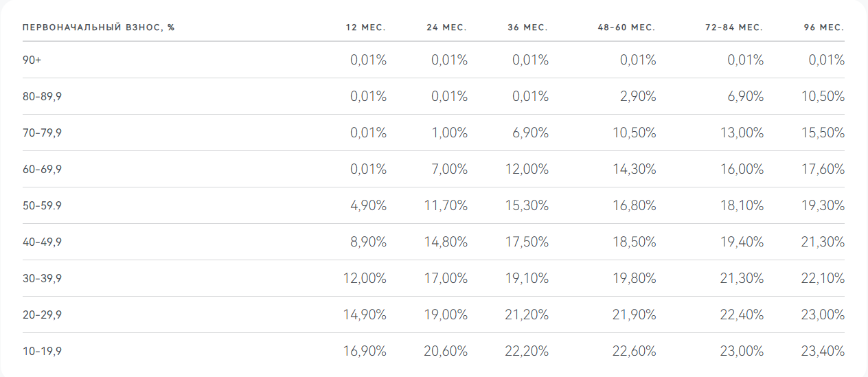Select the 40-49,9 row label
The width and height of the screenshot is (868, 377).
[43, 242]
